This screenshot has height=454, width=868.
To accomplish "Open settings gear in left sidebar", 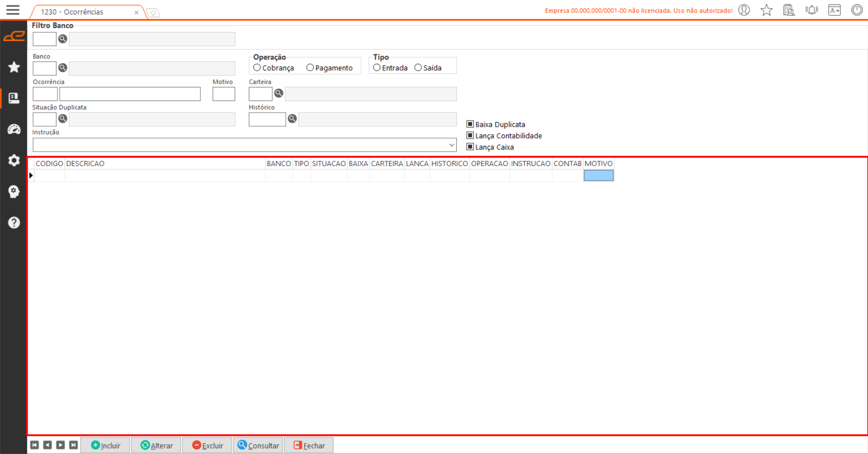I will 14,160.
